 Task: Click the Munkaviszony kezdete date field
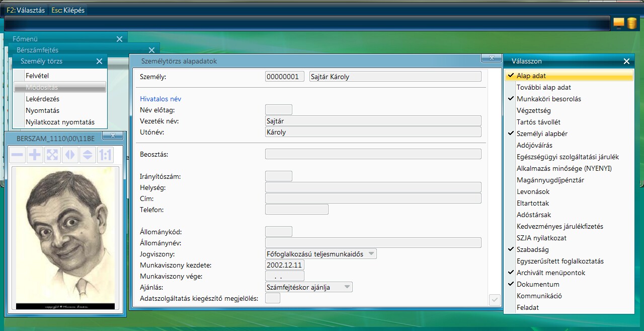coord(285,265)
